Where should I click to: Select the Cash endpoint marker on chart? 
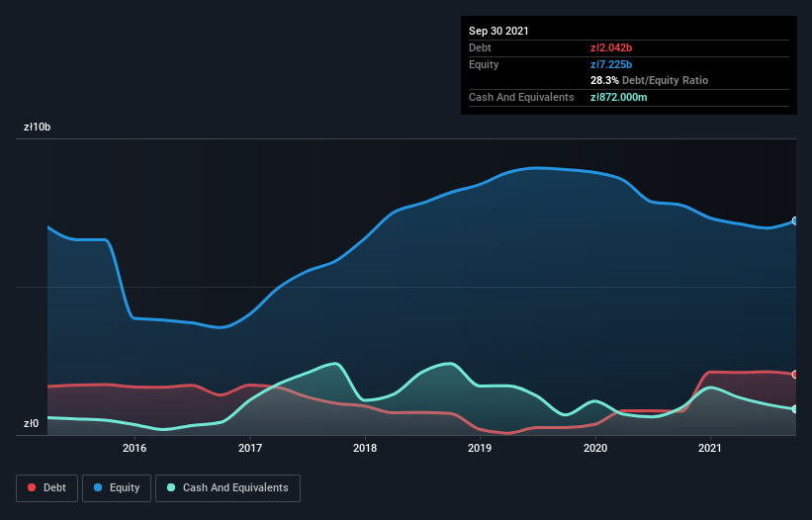[x=795, y=409]
